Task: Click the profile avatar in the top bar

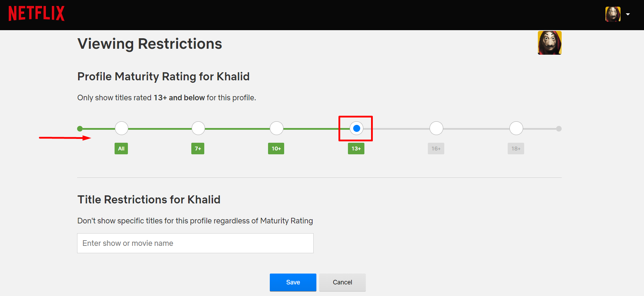Action: (612, 14)
